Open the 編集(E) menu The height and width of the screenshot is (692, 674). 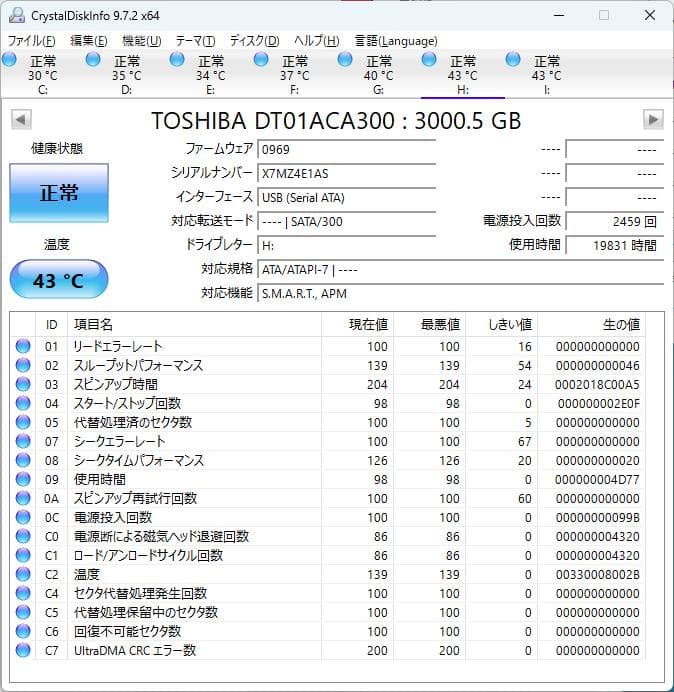(89, 41)
